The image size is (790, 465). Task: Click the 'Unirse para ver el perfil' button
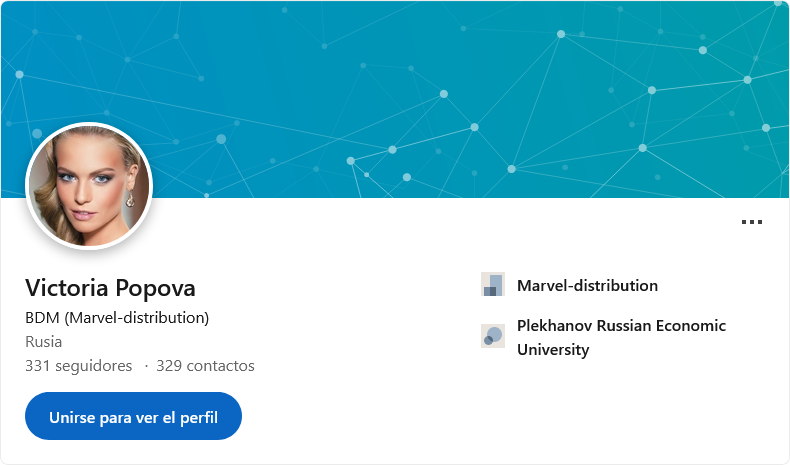point(134,416)
